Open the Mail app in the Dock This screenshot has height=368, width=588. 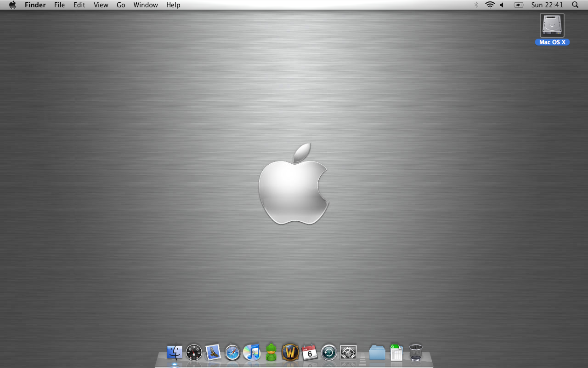(213, 353)
